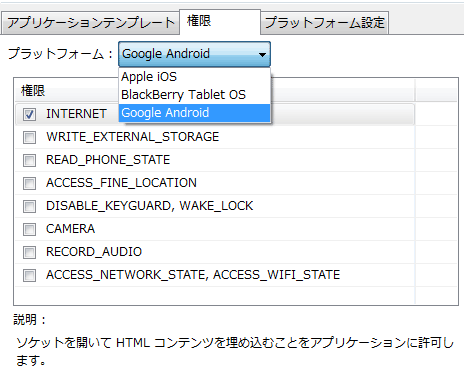Select the RECORD_AUDIO row label
The width and height of the screenshot is (464, 376).
pos(94,252)
